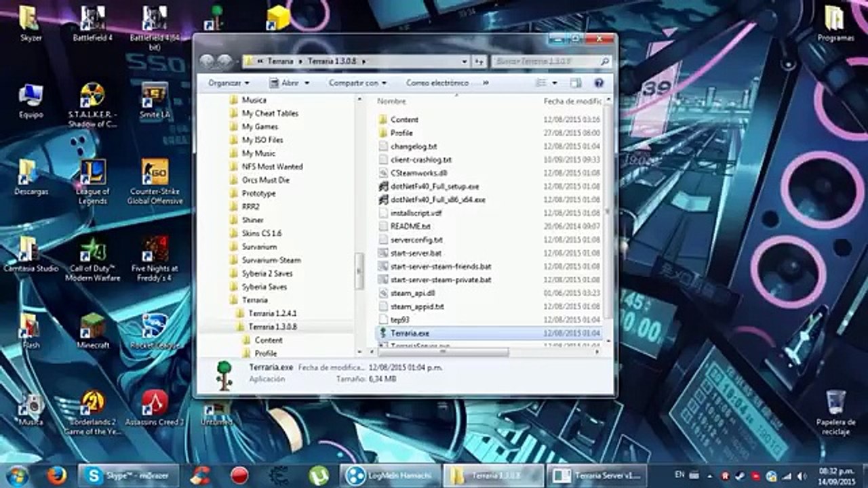Screen dimensions: 868x488
Task: Select the start-server.bat file
Action: 416,253
